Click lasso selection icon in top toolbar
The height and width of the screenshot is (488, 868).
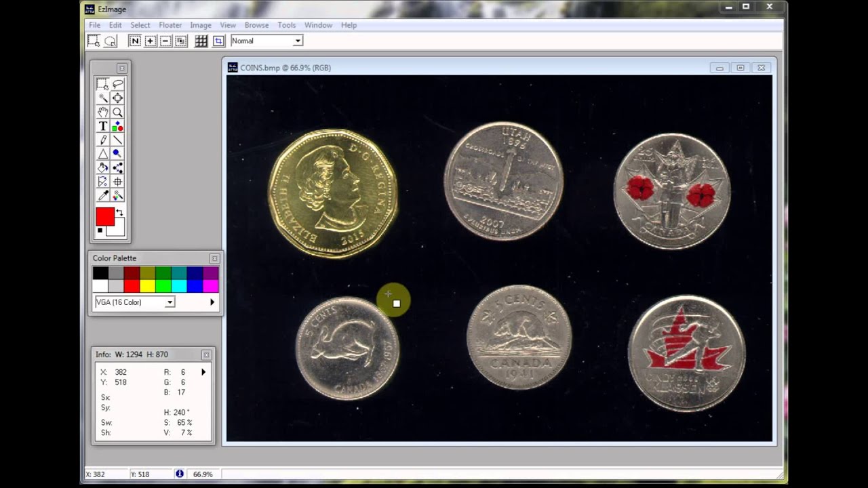[x=110, y=41]
